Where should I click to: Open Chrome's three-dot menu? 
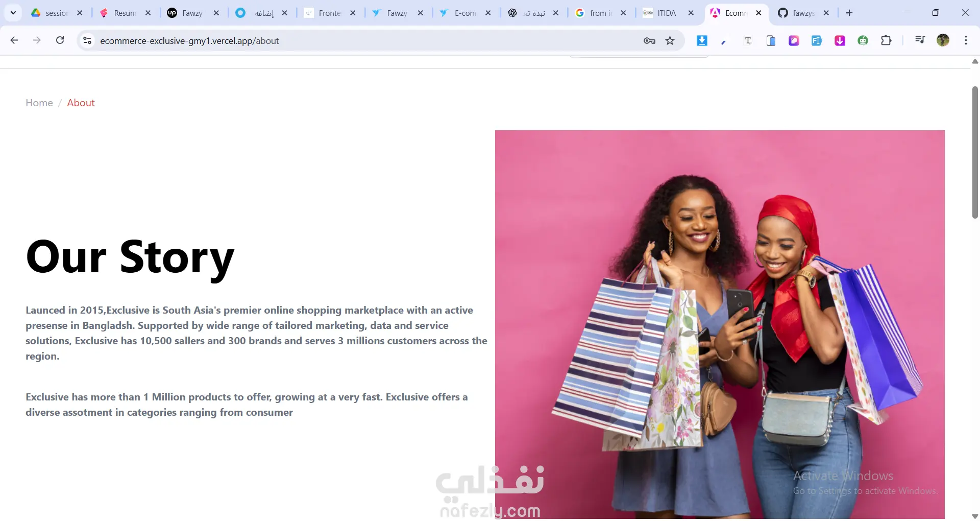click(966, 40)
